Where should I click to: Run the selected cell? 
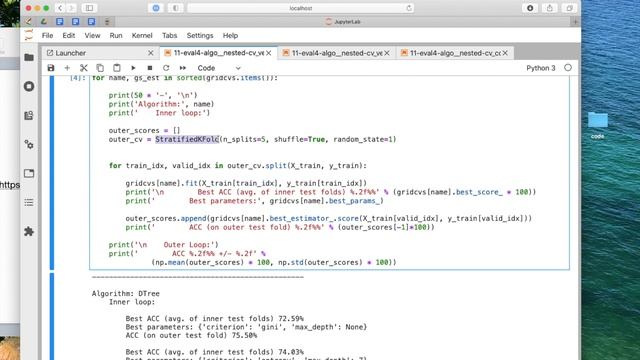(133, 68)
